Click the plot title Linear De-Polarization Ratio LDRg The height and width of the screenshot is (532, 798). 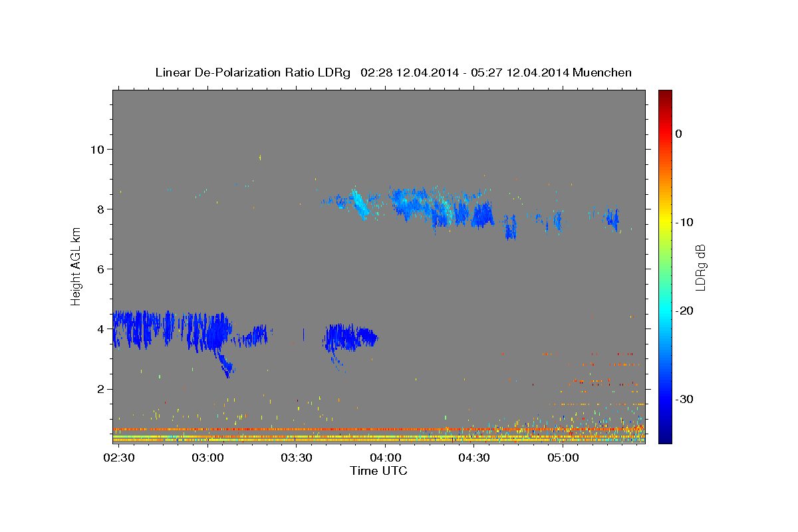(x=252, y=72)
